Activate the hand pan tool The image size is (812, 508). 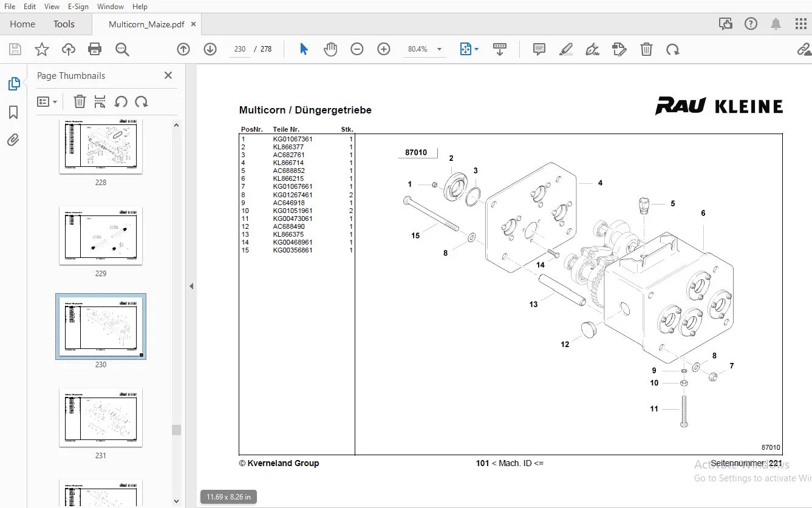[330, 49]
